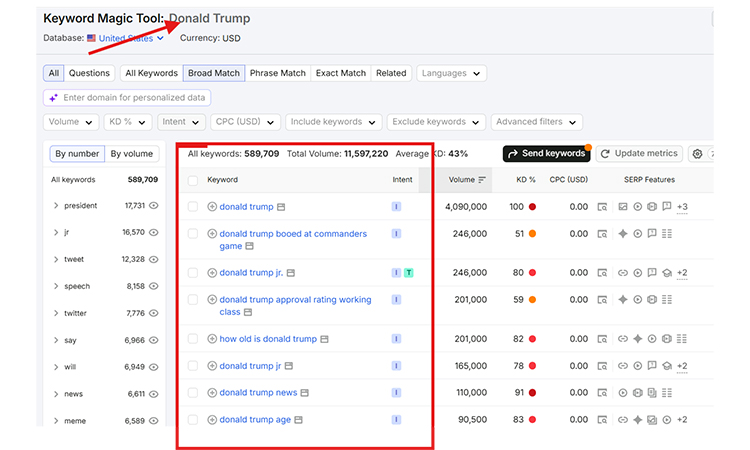Screen dimensions: 750x450
Task: Open Exclude keywords dropdown
Action: click(436, 122)
